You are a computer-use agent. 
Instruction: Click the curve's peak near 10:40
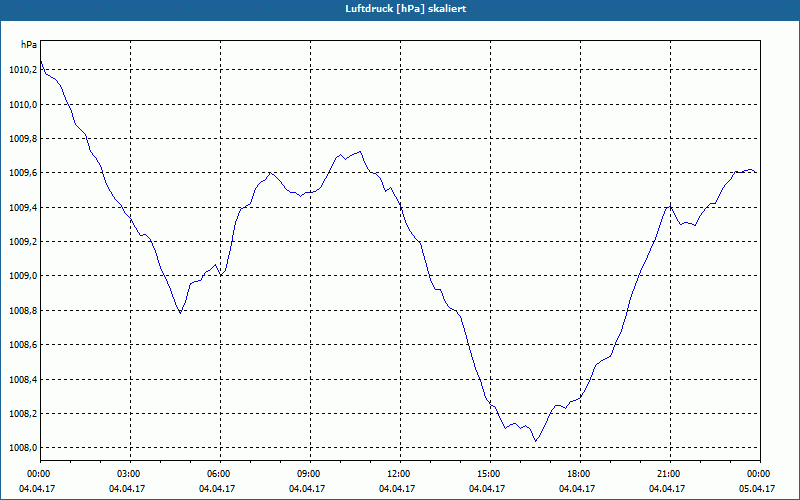tap(360, 151)
